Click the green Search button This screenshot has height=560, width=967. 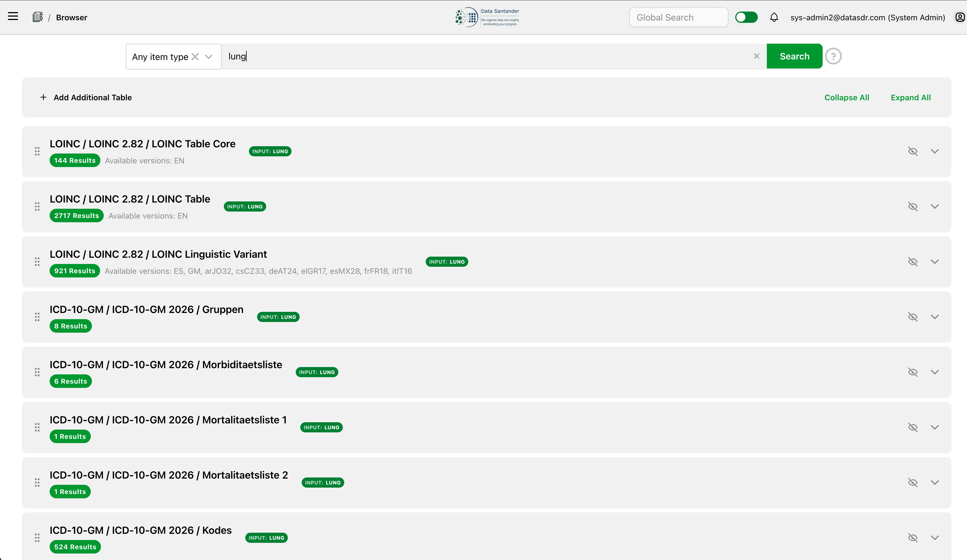click(x=794, y=56)
